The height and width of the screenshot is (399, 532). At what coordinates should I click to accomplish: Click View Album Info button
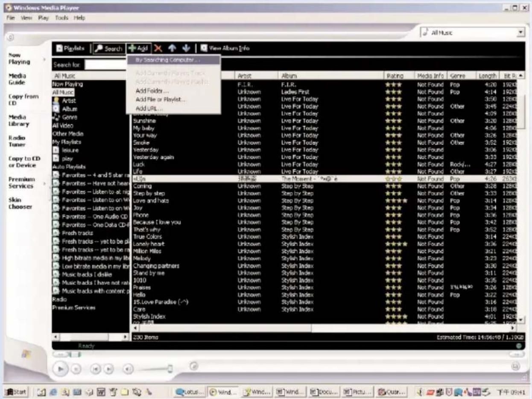(225, 48)
